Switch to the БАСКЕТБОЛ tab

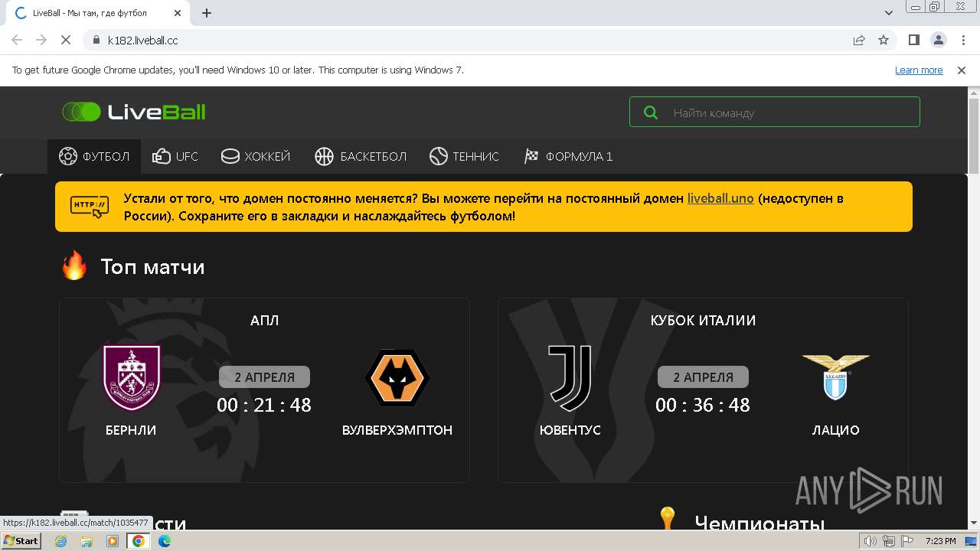(x=361, y=156)
